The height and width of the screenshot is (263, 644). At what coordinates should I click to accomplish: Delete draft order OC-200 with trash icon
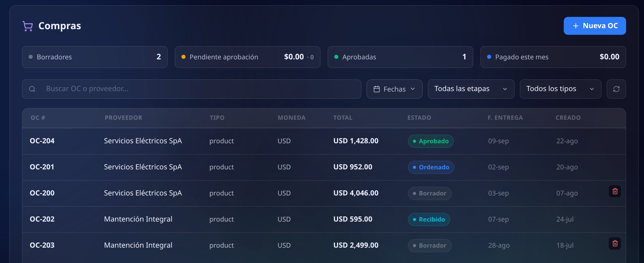point(615,191)
